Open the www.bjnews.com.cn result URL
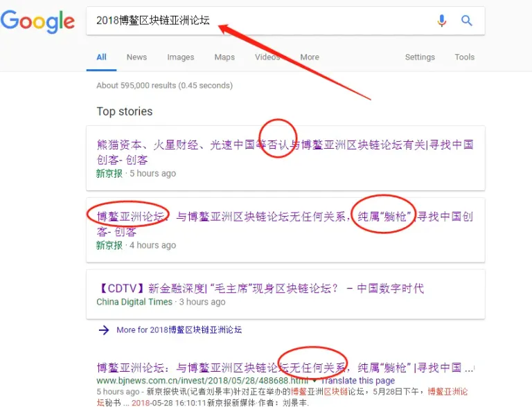Image resolution: width=532 pixels, height=407 pixels. 202,381
